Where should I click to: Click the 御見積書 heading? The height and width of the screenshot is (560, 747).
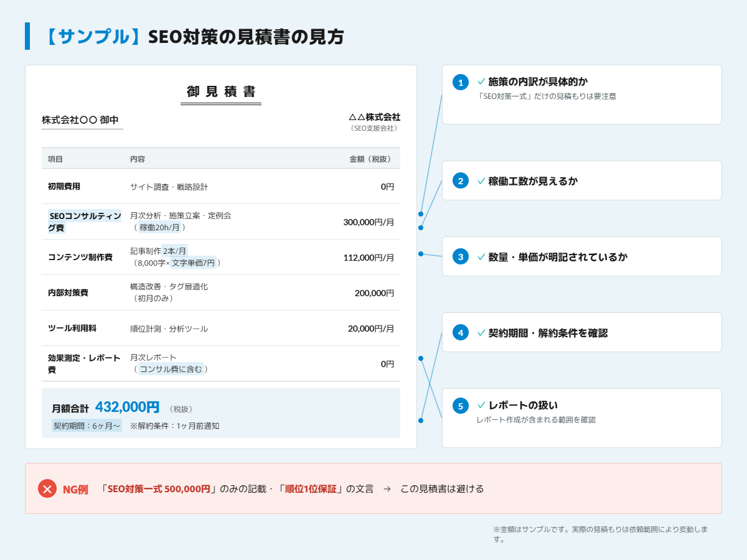(221, 91)
